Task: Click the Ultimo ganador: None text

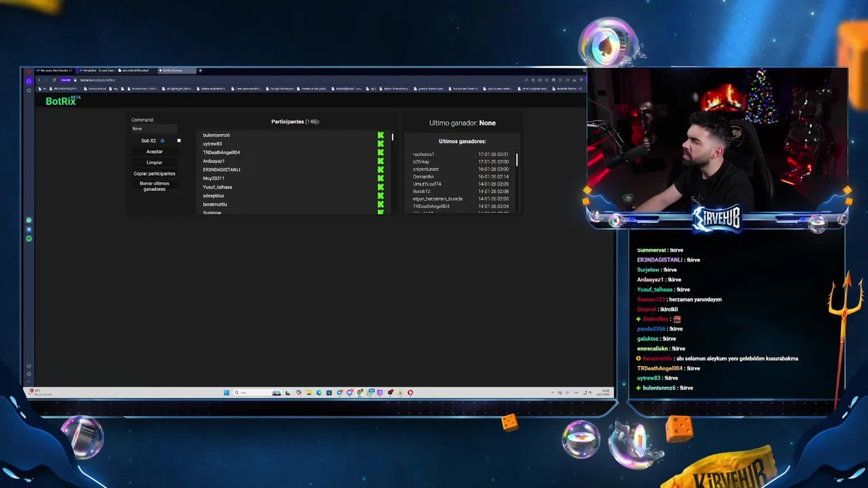Action: pyautogui.click(x=462, y=123)
